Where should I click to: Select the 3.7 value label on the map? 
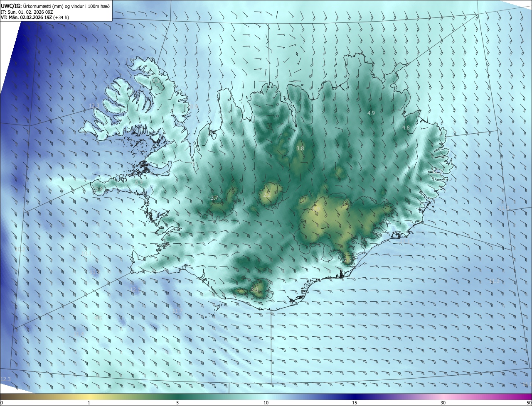(x=214, y=198)
